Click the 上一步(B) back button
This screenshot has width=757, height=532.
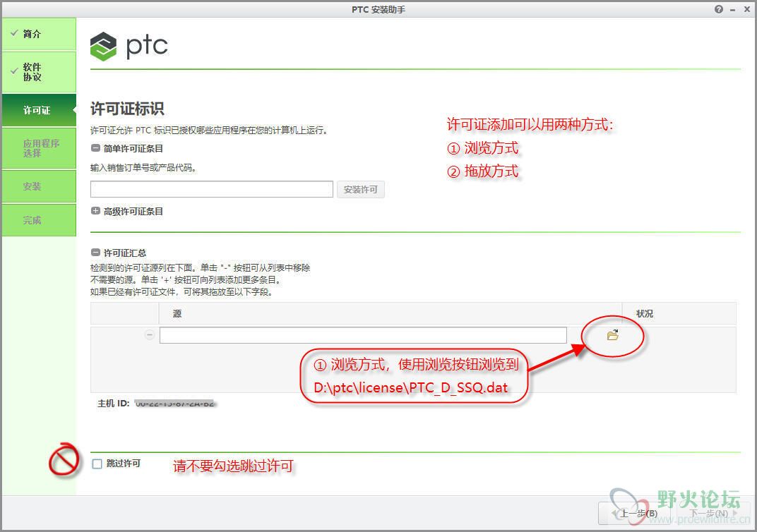pos(634,513)
